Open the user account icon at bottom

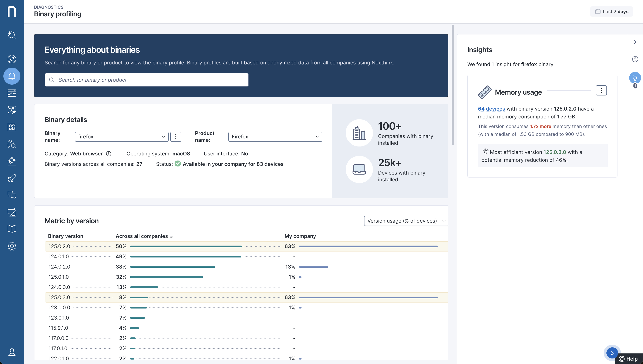tap(12, 352)
